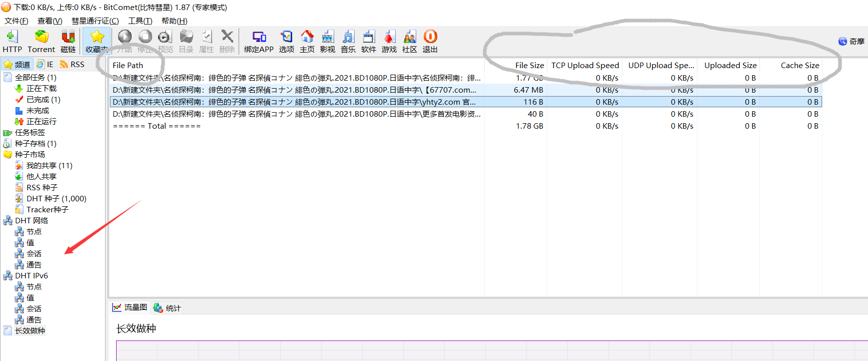The image size is (868, 361).
Task: Switch to the 统计 tab
Action: tap(168, 307)
